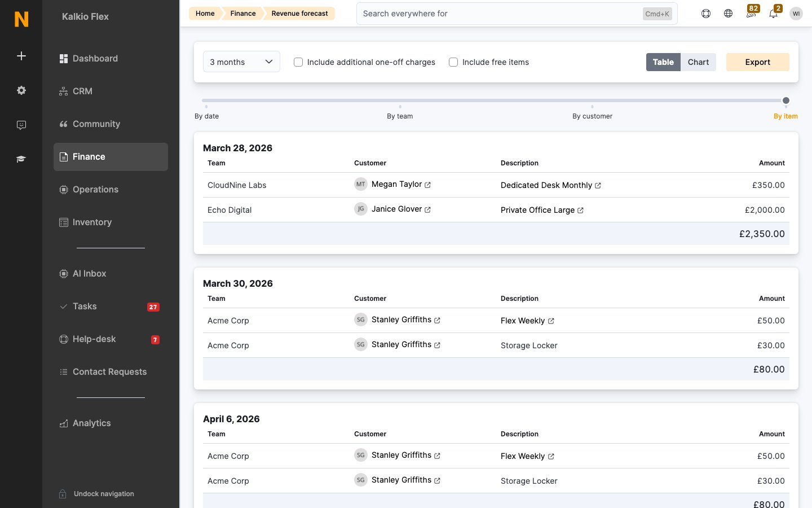
Task: Open Help-desk in the sidebar
Action: coord(111,339)
